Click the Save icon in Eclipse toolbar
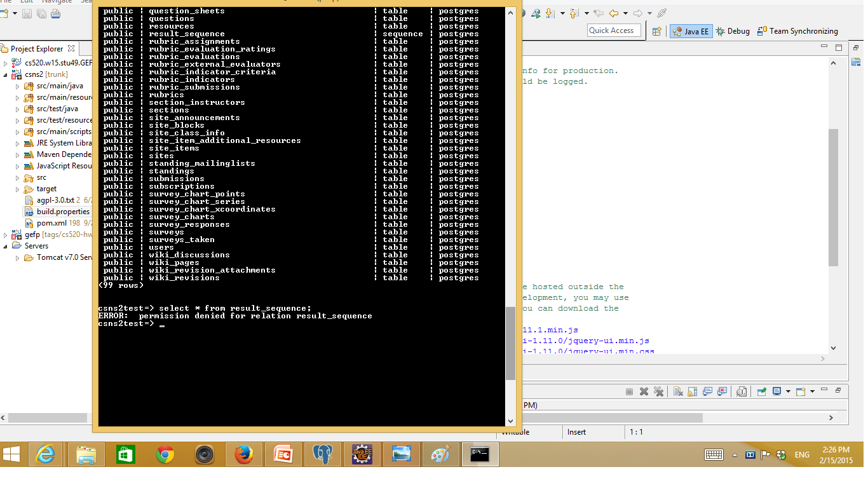This screenshot has width=868, height=488. [27, 13]
